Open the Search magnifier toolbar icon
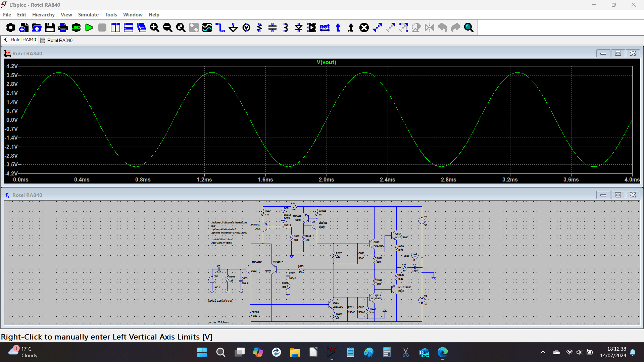Screen dimensions: 644x362 (469, 28)
